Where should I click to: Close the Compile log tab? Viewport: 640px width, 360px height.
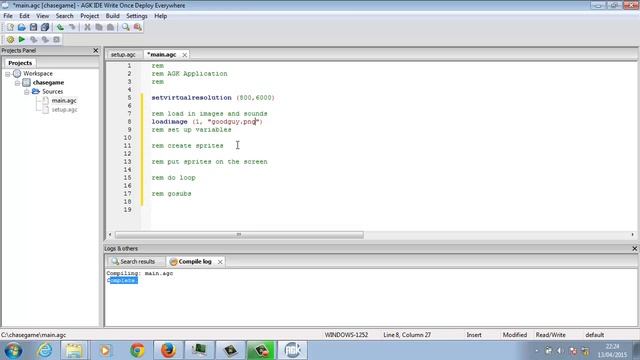click(x=220, y=262)
